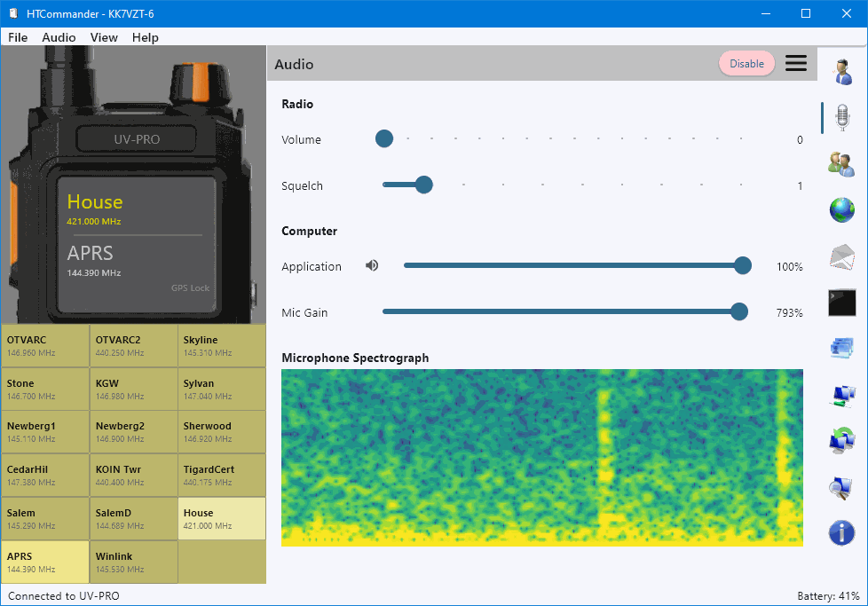Open the mail envelope icon
The width and height of the screenshot is (868, 606).
842,256
